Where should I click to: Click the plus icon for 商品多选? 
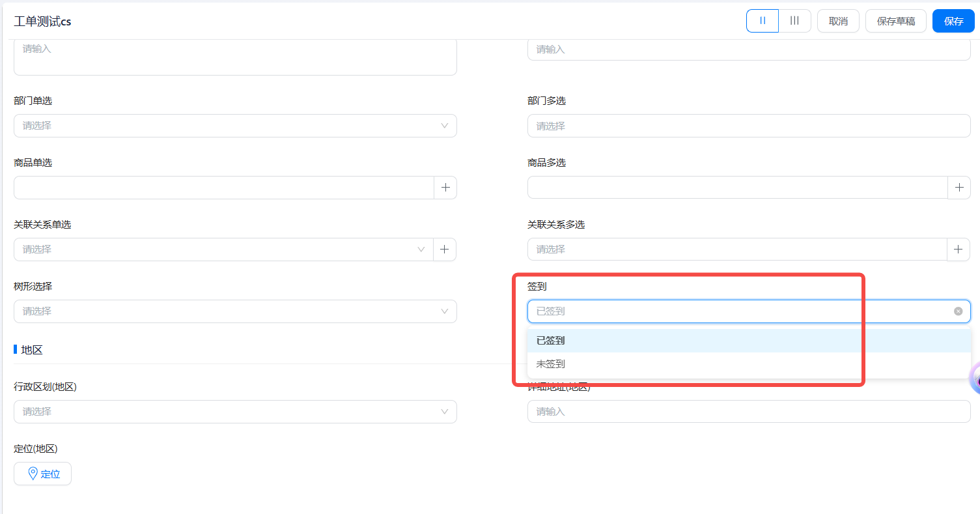(x=959, y=188)
